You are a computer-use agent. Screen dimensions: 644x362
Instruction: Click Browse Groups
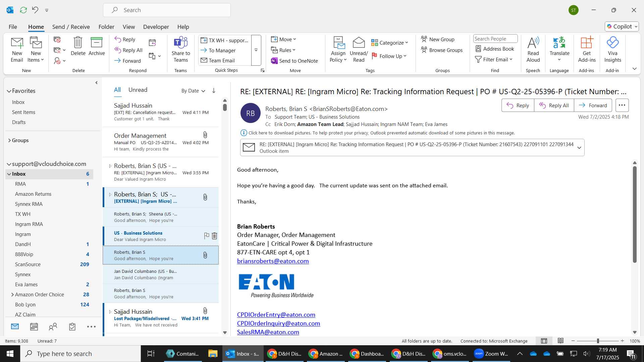(x=442, y=50)
